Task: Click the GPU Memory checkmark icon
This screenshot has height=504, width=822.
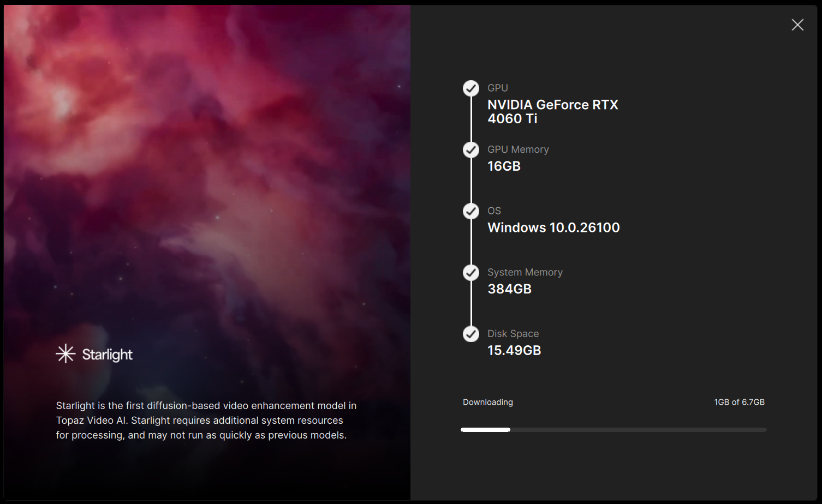Action: point(471,149)
